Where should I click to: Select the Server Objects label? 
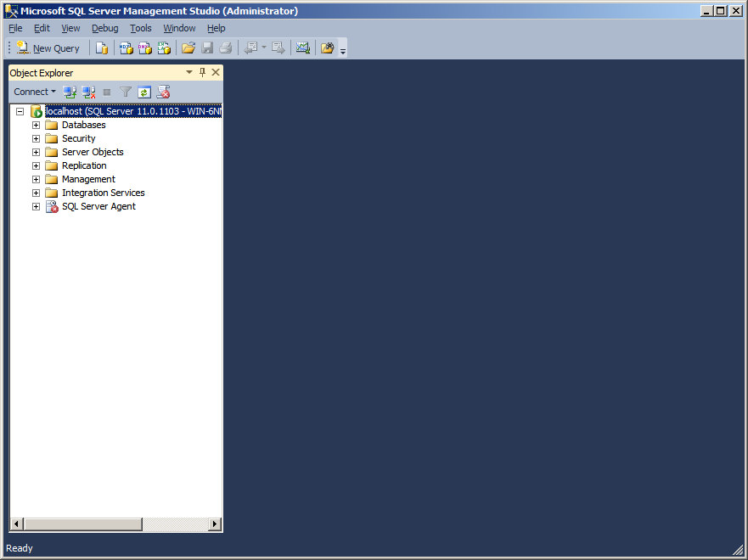(x=93, y=152)
